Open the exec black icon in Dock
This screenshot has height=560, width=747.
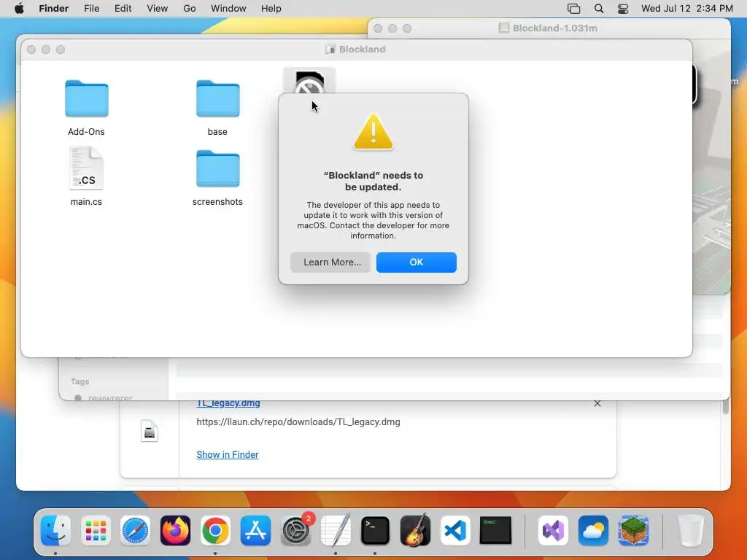coord(495,530)
